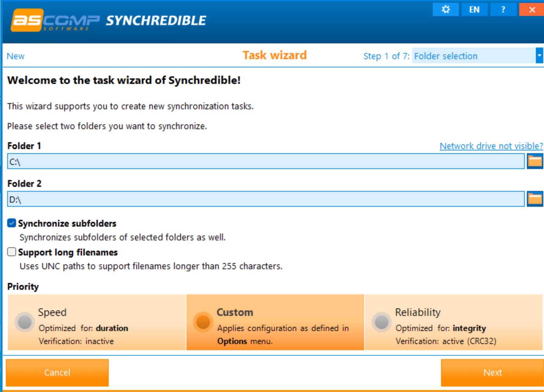Open the wizard step dropdown arrow
Viewport: 544px width, 392px height.
pyautogui.click(x=539, y=56)
